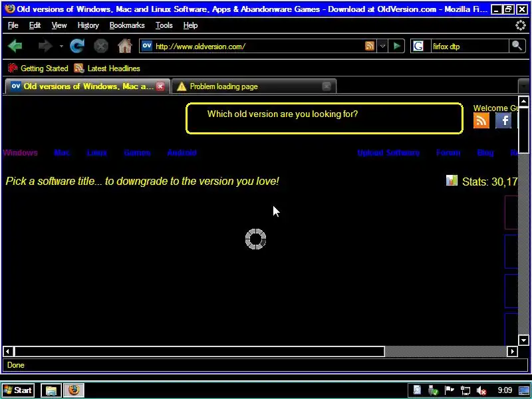Screen dimensions: 532x399
Task: Open the Blog link
Action: (x=485, y=153)
